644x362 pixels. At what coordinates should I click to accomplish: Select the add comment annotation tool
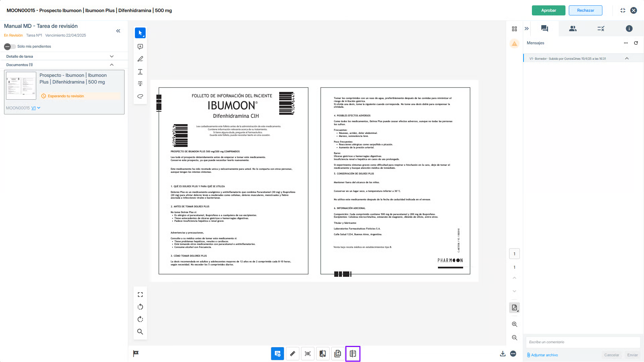tap(140, 47)
